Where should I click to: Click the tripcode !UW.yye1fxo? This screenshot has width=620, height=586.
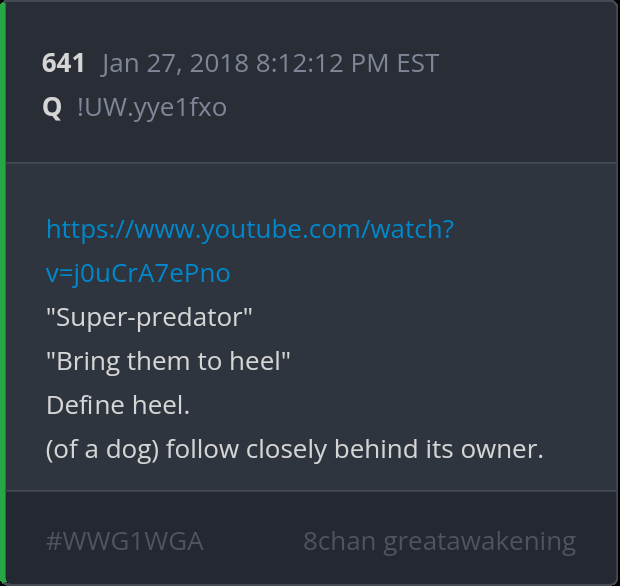pos(152,108)
